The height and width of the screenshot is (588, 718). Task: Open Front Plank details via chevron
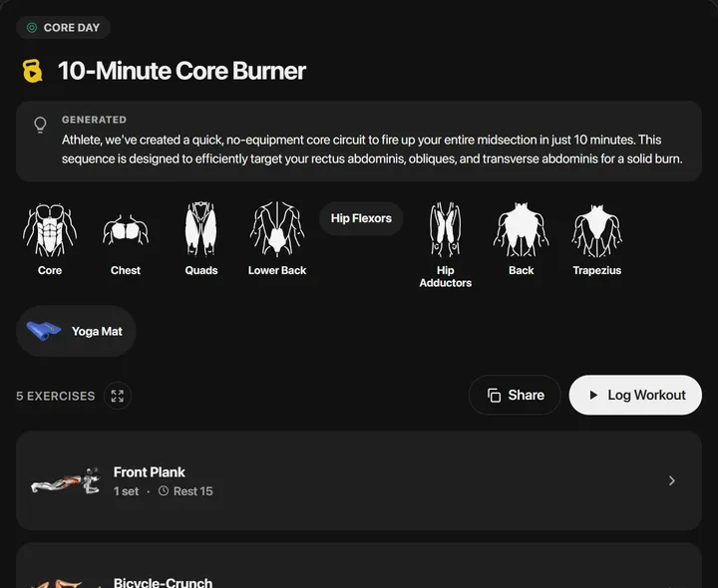pyautogui.click(x=672, y=480)
